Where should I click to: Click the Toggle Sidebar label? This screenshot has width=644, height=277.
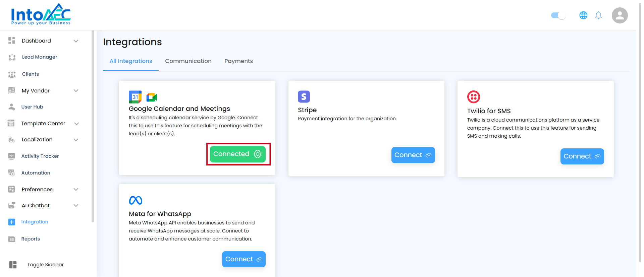point(46,265)
